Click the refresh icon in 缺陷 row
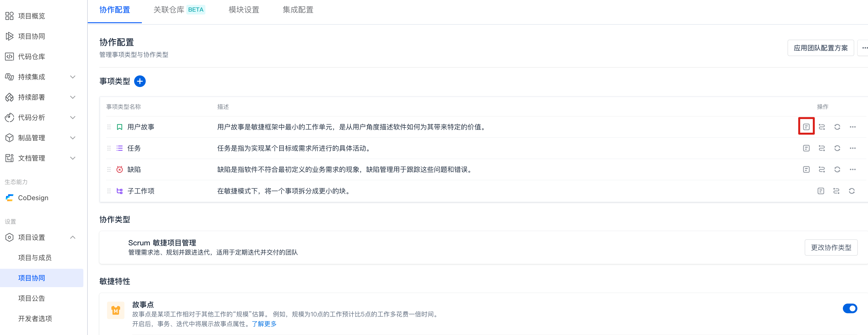The height and width of the screenshot is (335, 868). tap(837, 169)
